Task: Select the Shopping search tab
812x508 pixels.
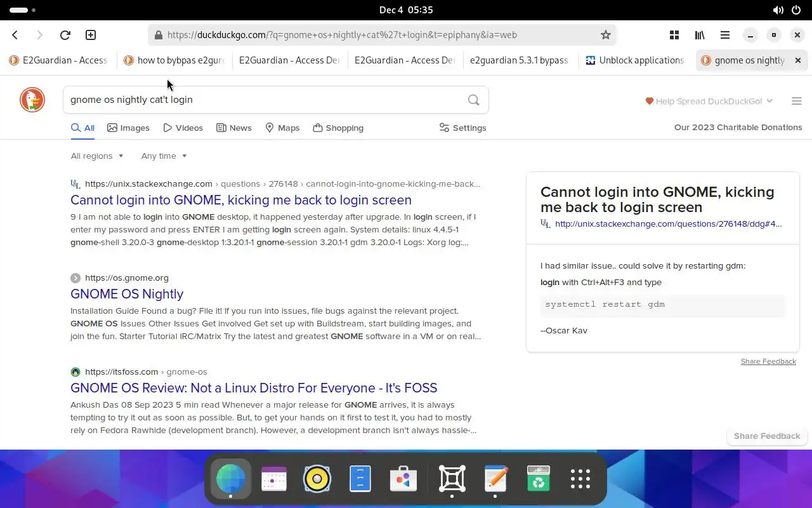Action: (338, 128)
